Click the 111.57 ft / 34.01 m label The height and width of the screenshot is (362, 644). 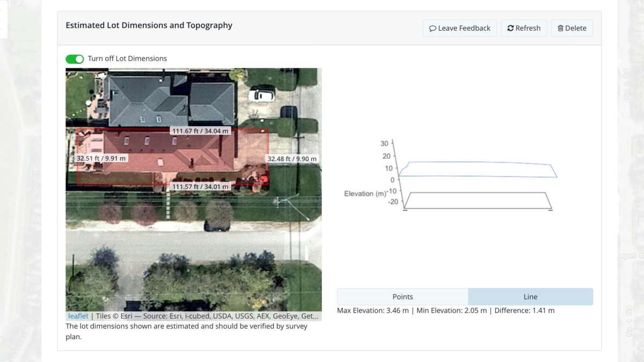click(200, 186)
